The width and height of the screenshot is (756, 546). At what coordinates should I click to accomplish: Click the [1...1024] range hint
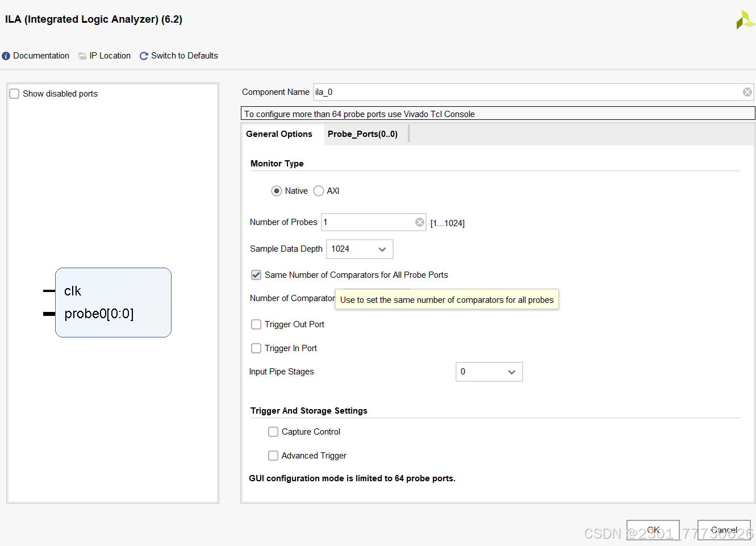tap(448, 223)
